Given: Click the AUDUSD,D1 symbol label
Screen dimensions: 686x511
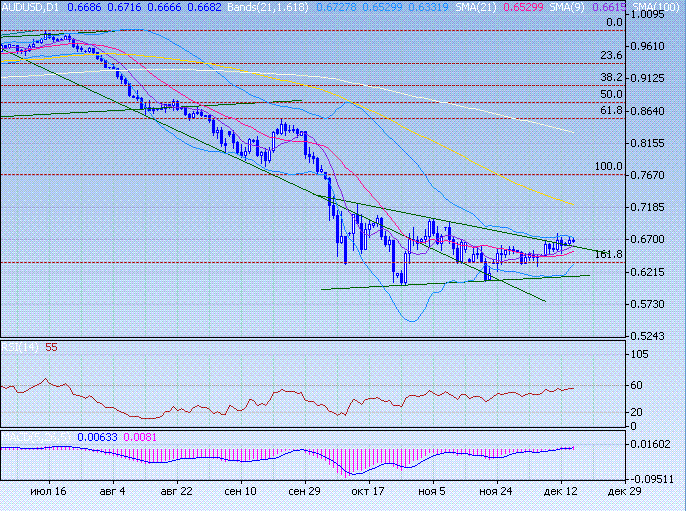Looking at the screenshot, I should (x=32, y=6).
